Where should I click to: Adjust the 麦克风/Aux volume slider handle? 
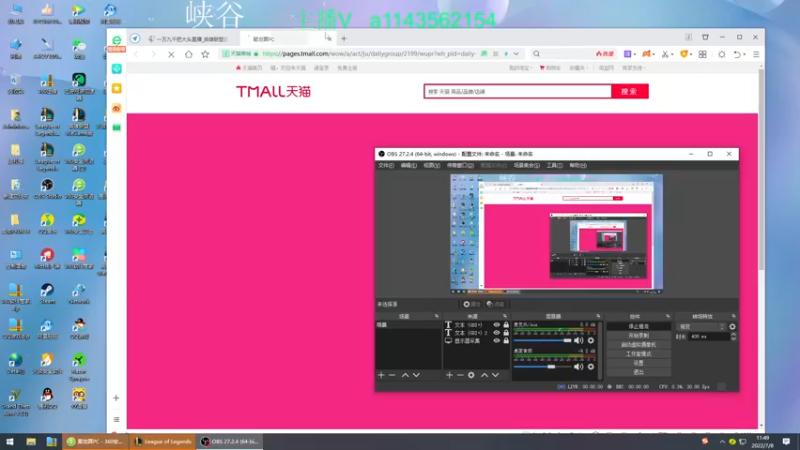[x=567, y=340]
